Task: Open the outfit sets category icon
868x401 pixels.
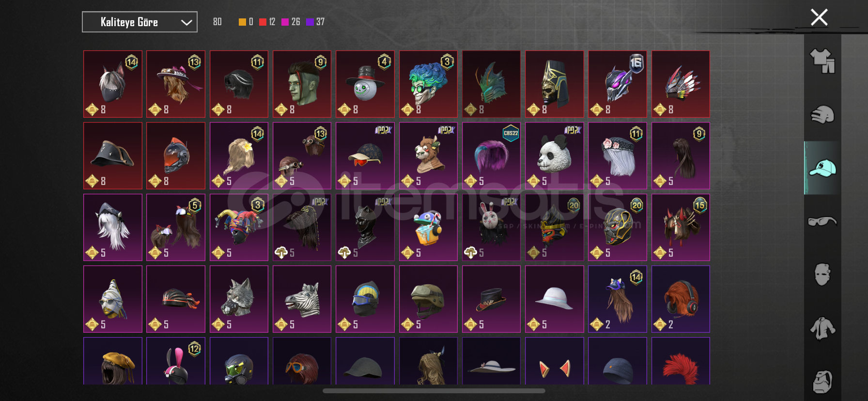Action: (822, 61)
